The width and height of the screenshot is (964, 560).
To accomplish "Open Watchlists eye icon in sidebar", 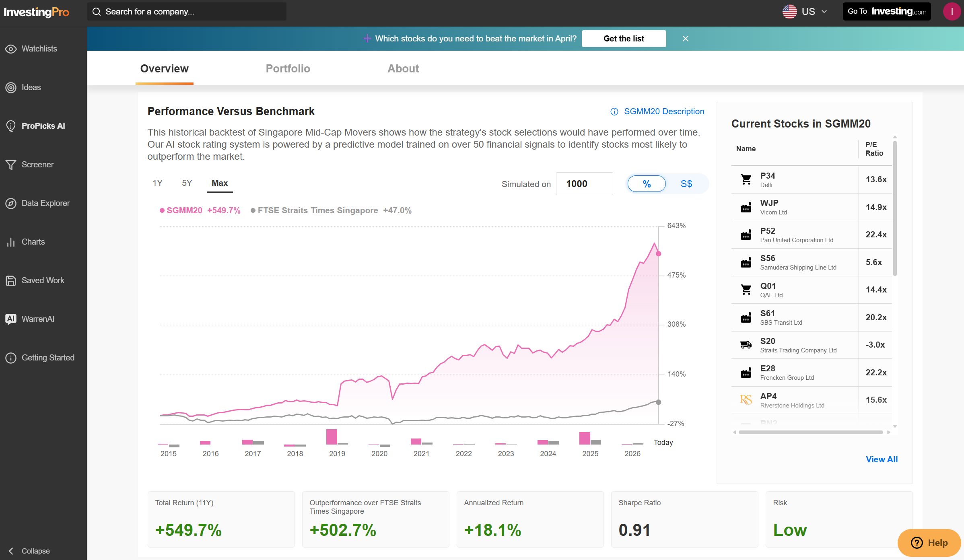I will (11, 49).
